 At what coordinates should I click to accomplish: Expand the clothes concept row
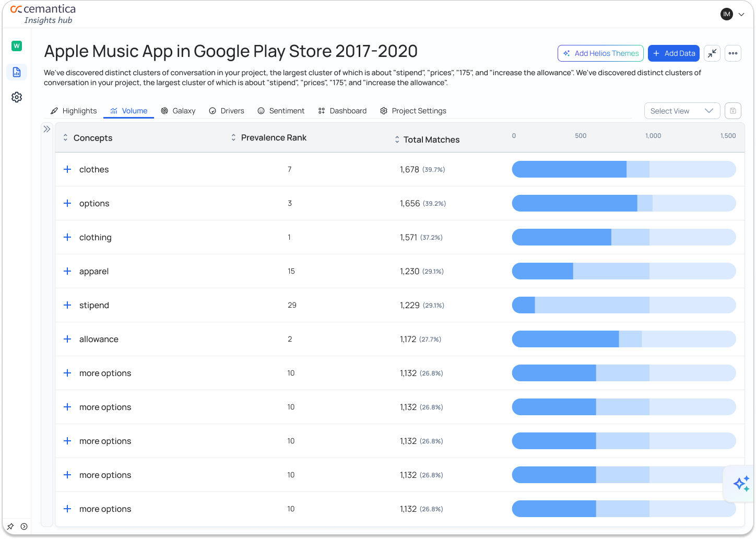pyautogui.click(x=67, y=169)
